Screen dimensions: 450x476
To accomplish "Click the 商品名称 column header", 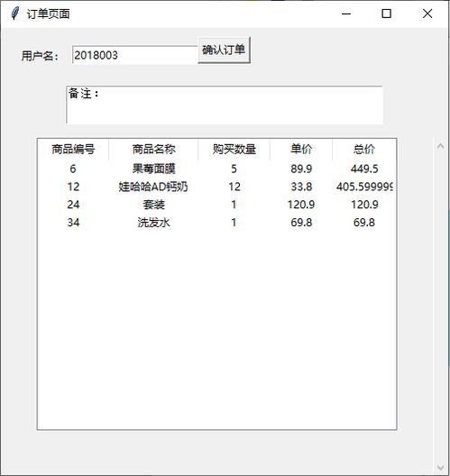I will point(153,149).
